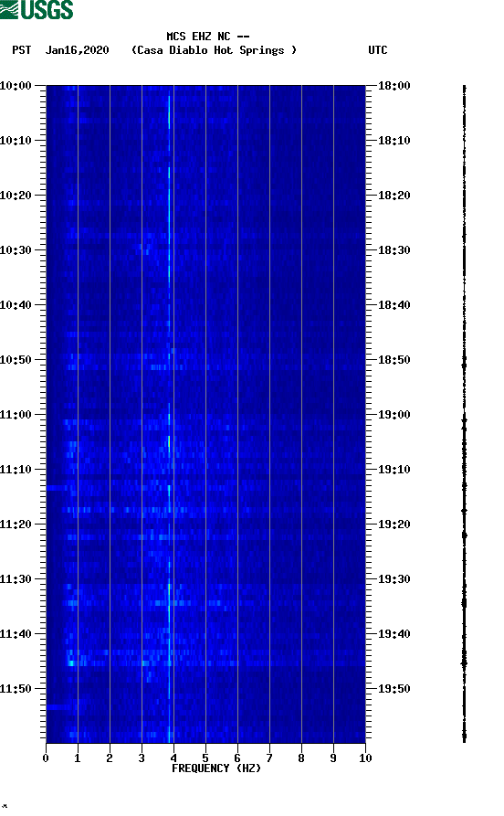The image size is (504, 816).
Task: Click the '7' frequency axis tick label
Action: 269,758
